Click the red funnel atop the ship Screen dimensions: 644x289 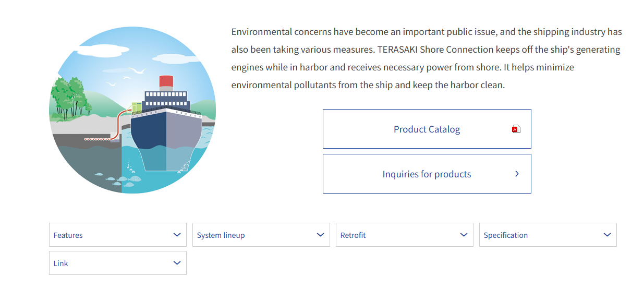[166, 81]
